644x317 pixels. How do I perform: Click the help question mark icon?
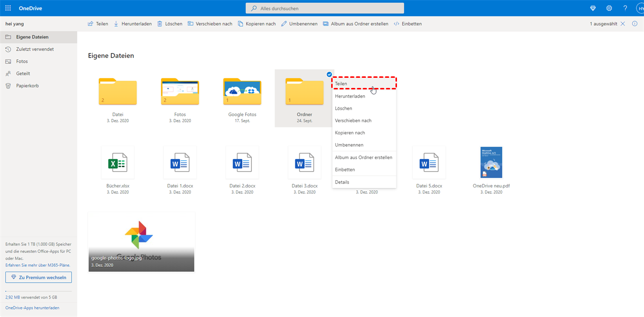coord(625,8)
